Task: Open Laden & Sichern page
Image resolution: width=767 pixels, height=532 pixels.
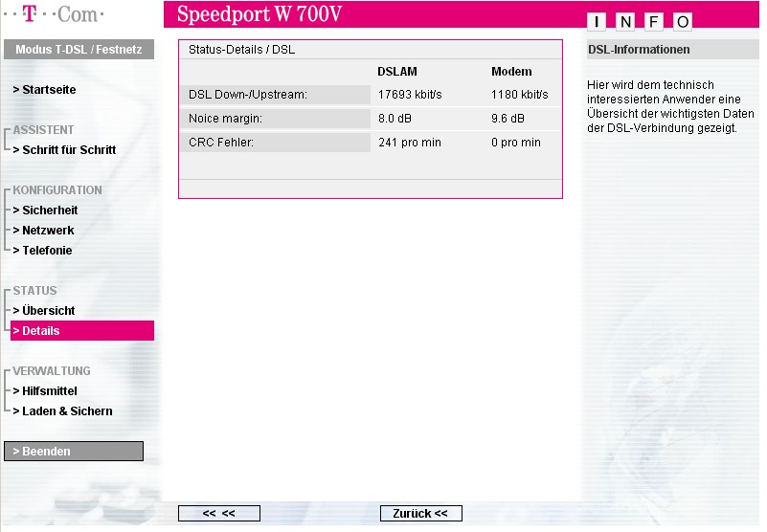Action: (62, 410)
